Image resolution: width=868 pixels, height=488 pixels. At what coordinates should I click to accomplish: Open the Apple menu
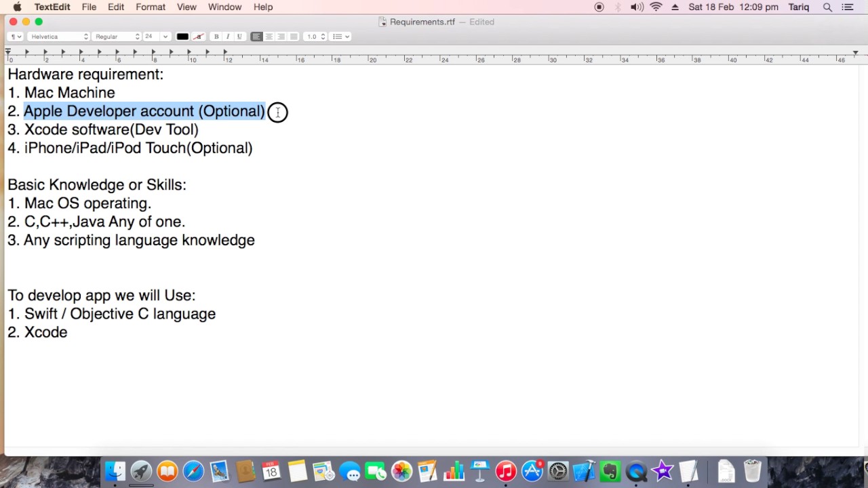17,7
